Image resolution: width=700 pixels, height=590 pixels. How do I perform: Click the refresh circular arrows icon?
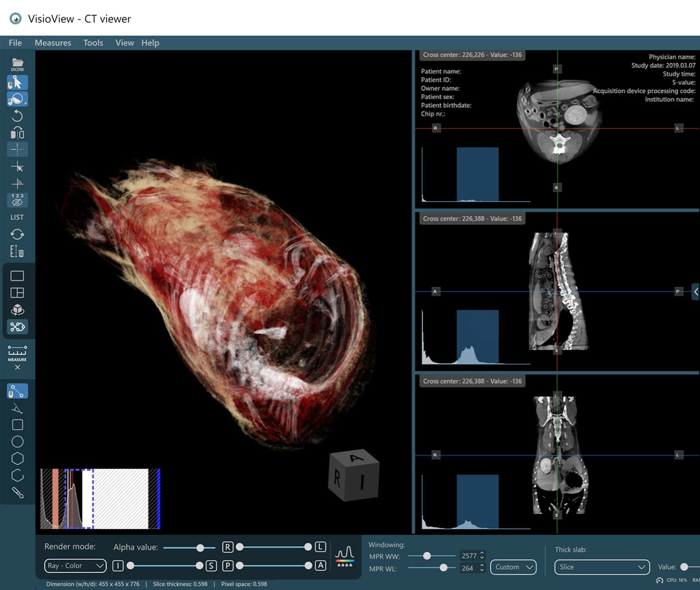pyautogui.click(x=17, y=234)
